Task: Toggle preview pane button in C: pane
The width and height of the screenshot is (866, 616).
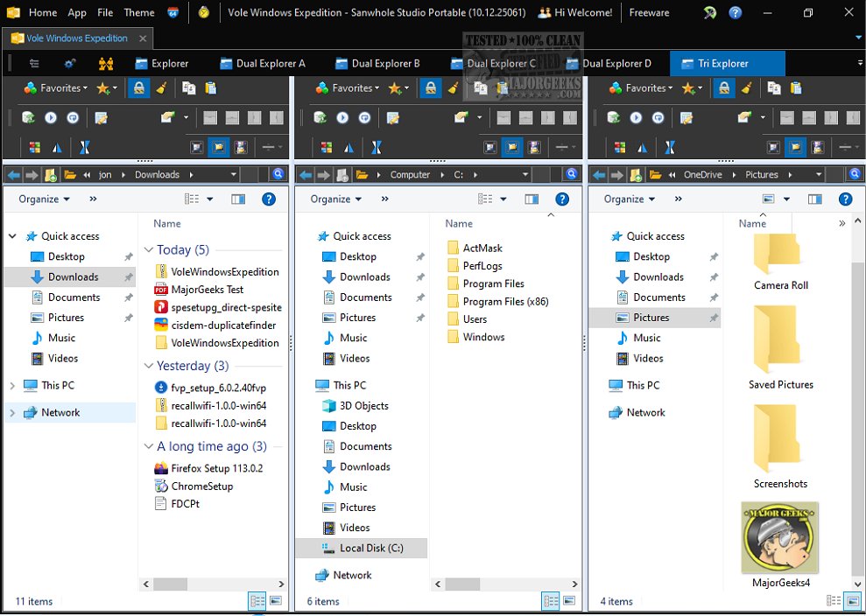Action: click(532, 199)
